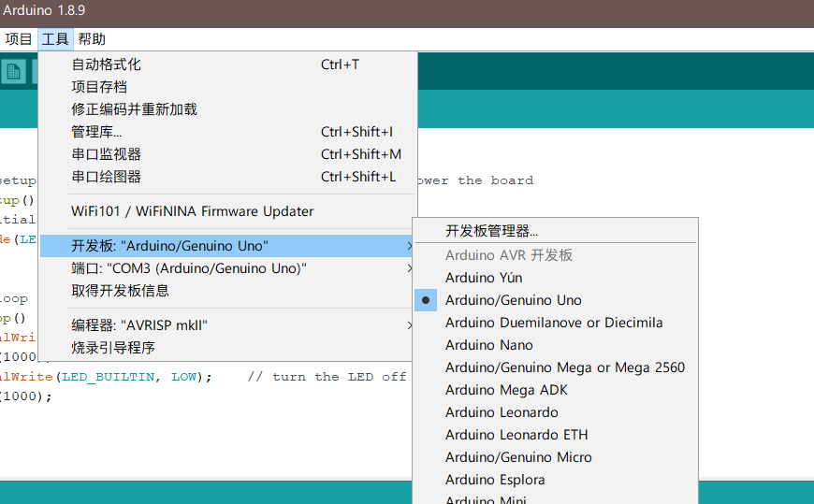Select Arduino Mega ADK board
814x504 pixels.
pyautogui.click(x=556, y=390)
